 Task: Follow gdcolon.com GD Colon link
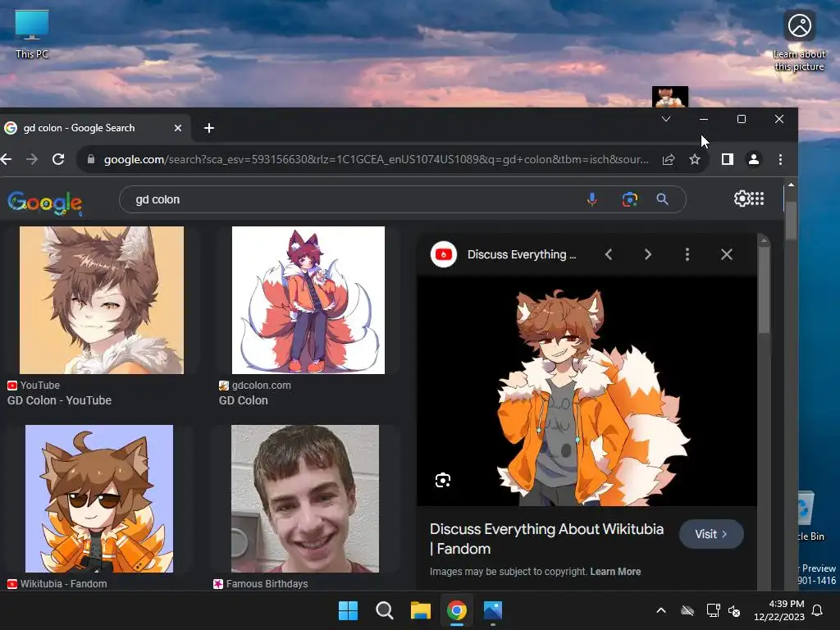point(243,400)
